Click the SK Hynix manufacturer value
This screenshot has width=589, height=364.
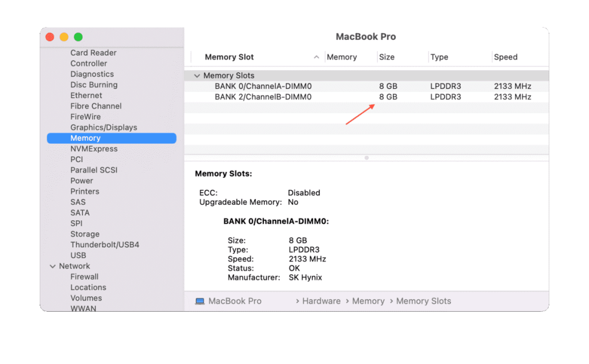point(305,278)
